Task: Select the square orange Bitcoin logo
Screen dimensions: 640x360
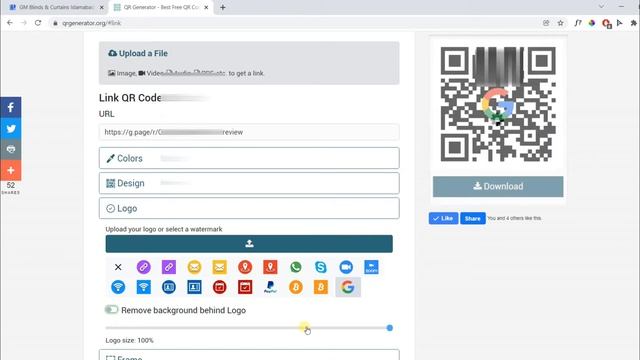Action: pos(321,287)
